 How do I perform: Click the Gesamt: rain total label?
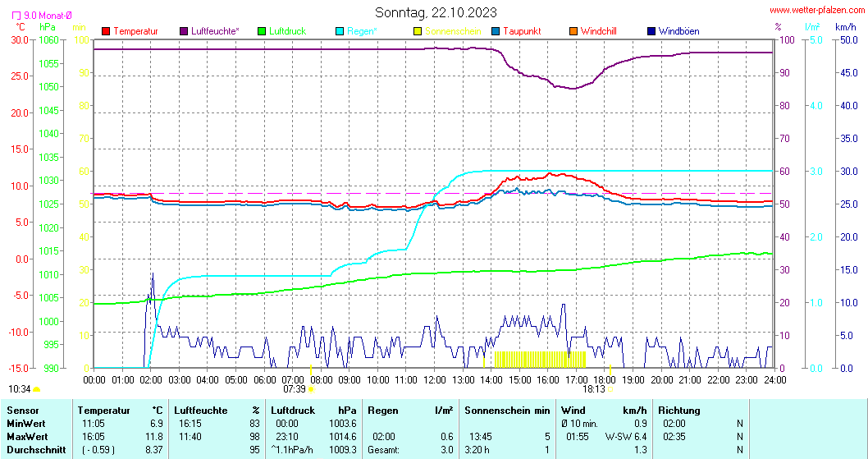click(384, 450)
